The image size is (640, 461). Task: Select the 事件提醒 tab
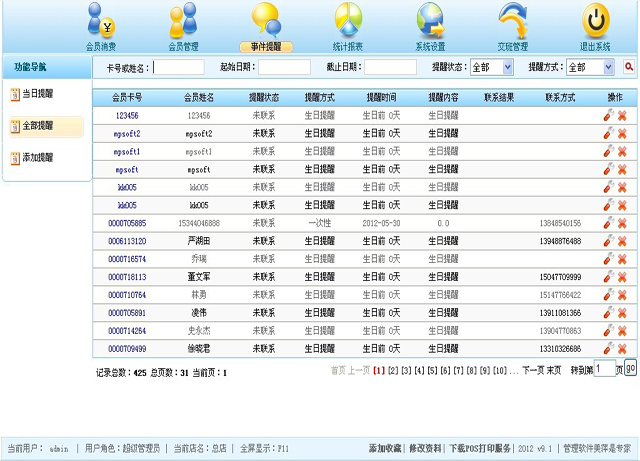coord(265,46)
